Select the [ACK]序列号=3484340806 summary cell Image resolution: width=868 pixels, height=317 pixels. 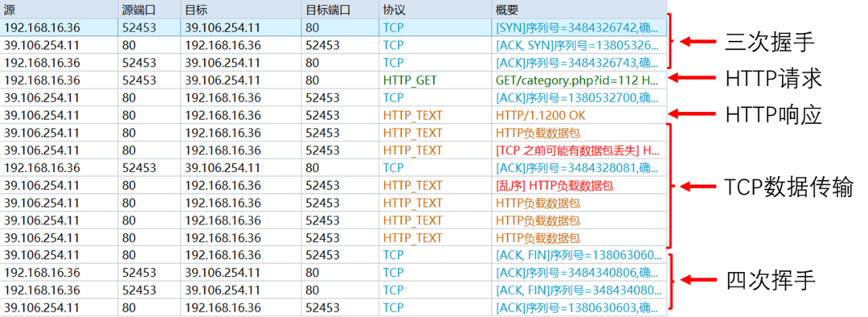579,273
